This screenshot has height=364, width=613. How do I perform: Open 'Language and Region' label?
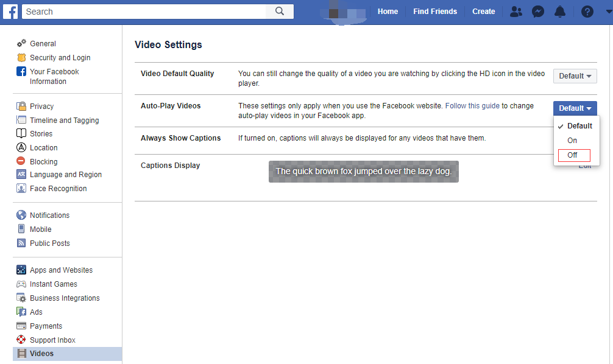pyautogui.click(x=66, y=175)
